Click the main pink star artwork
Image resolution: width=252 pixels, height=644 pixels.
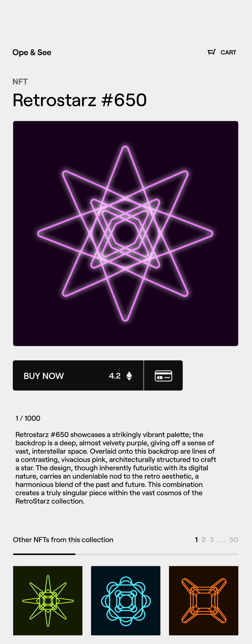tap(125, 233)
